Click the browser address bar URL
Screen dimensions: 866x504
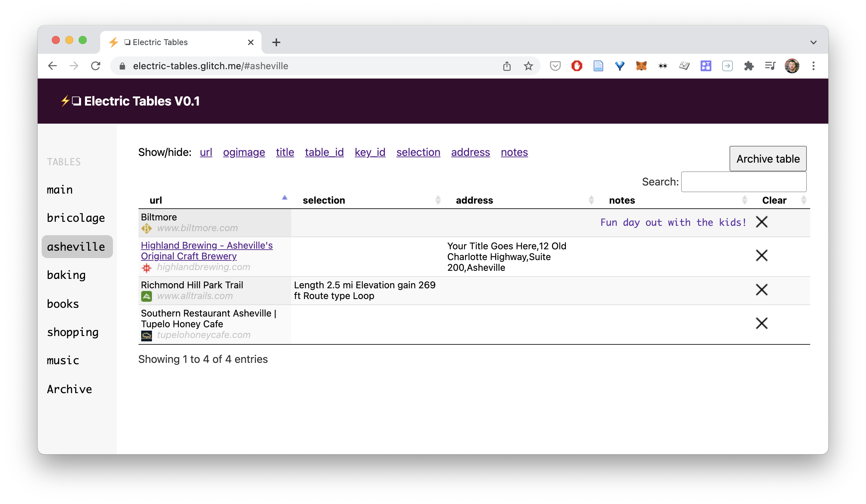211,66
